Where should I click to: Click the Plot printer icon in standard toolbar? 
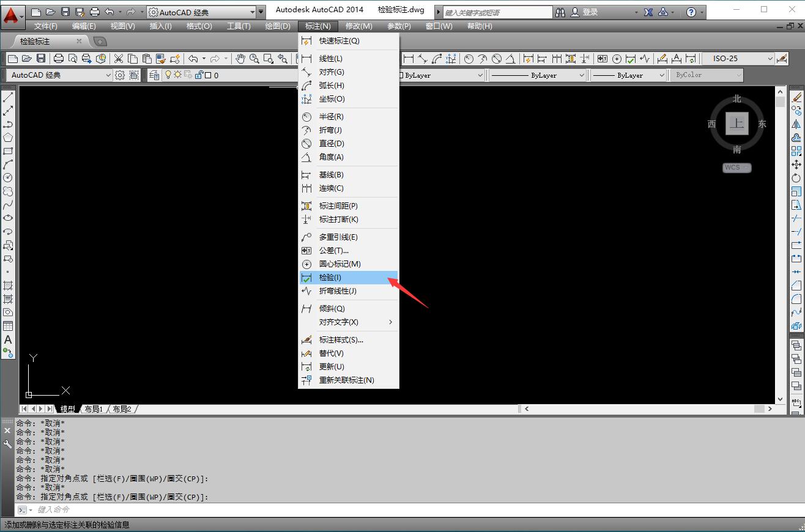pos(59,59)
